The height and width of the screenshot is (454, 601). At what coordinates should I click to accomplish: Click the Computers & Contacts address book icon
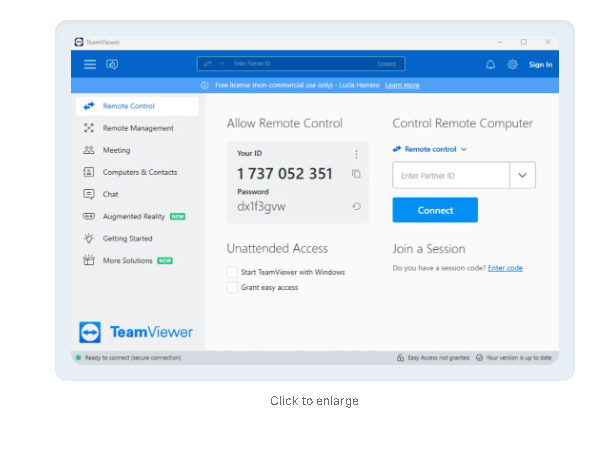[x=89, y=172]
